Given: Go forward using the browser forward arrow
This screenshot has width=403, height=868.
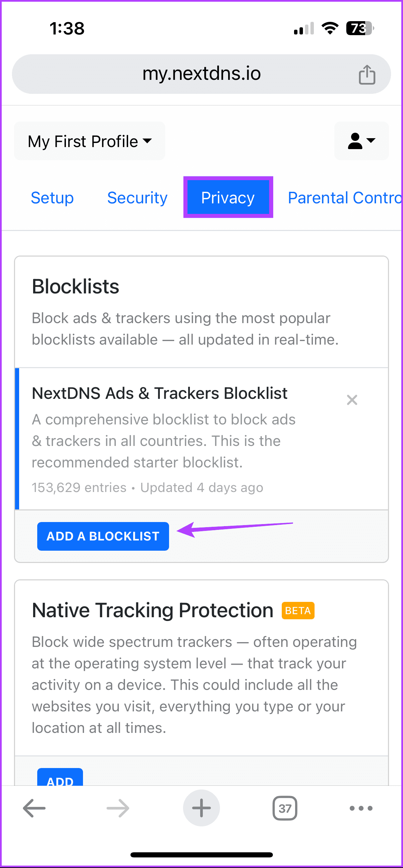Looking at the screenshot, I should 117,808.
